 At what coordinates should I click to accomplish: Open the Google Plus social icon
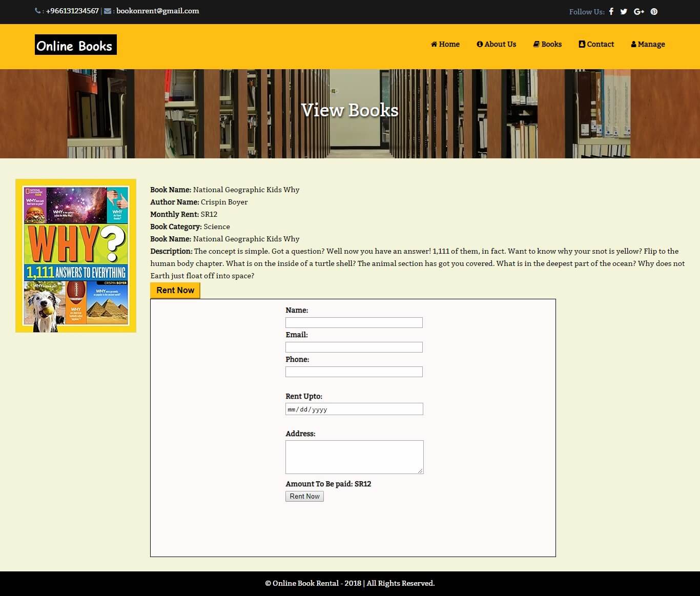[x=639, y=11]
